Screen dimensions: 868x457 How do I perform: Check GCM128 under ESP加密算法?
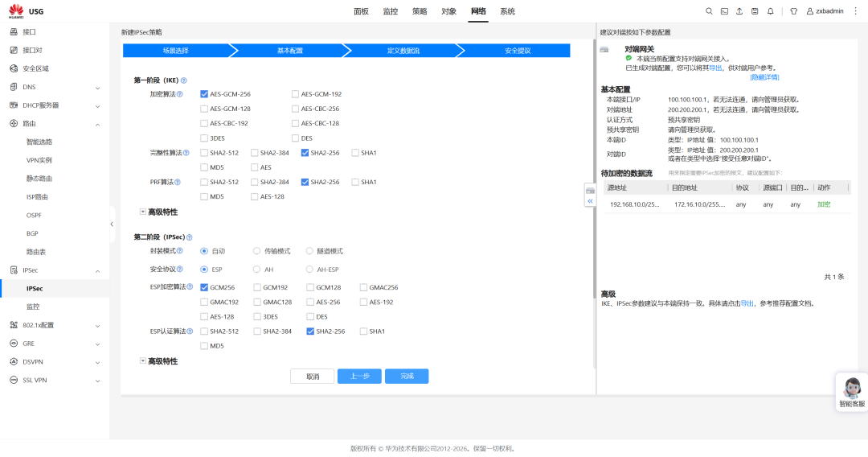pyautogui.click(x=310, y=287)
